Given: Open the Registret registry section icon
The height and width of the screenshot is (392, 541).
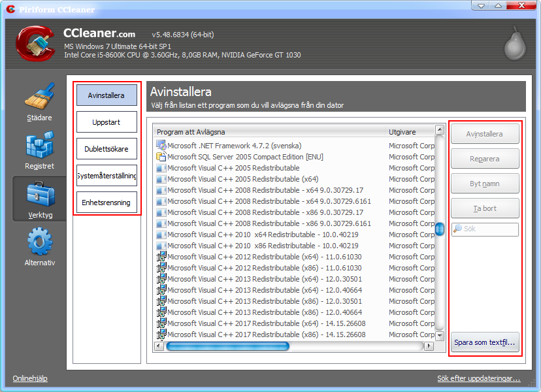Looking at the screenshot, I should [40, 144].
